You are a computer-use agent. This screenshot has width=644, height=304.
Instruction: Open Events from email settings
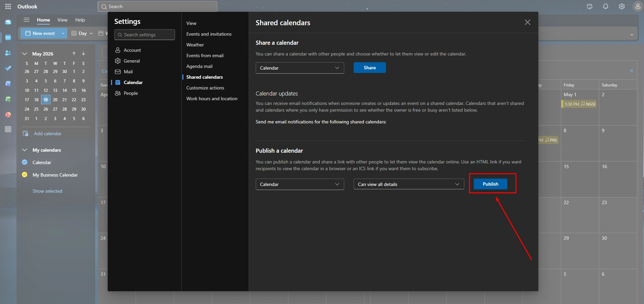205,55
